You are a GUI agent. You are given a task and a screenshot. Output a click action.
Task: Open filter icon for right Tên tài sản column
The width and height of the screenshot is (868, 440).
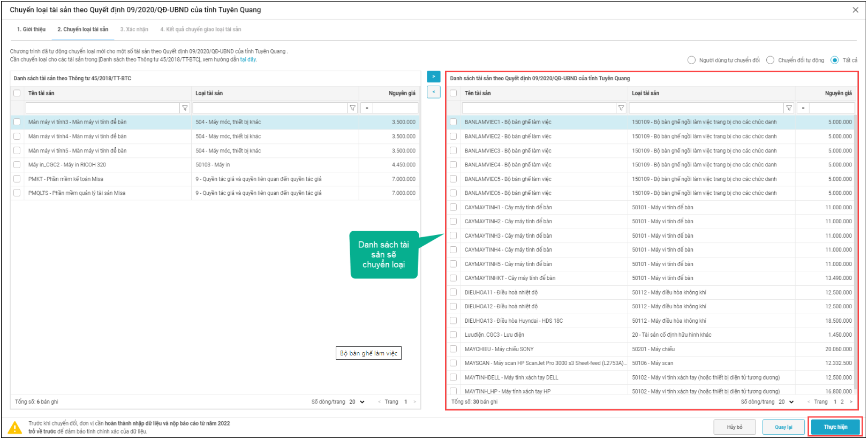coord(621,108)
